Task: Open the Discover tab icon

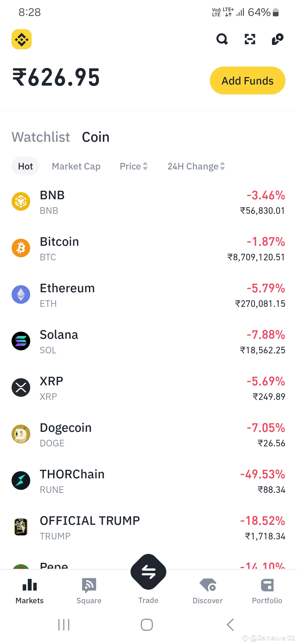Action: [x=208, y=585]
